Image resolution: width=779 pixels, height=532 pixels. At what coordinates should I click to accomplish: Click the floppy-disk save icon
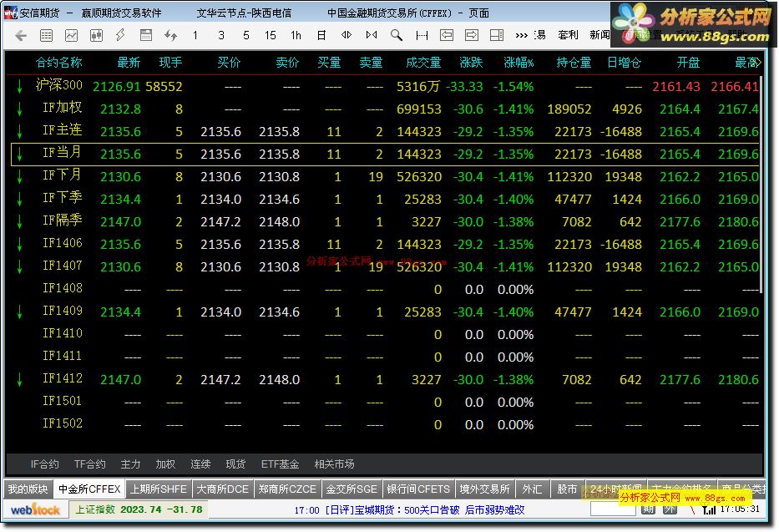click(x=146, y=35)
